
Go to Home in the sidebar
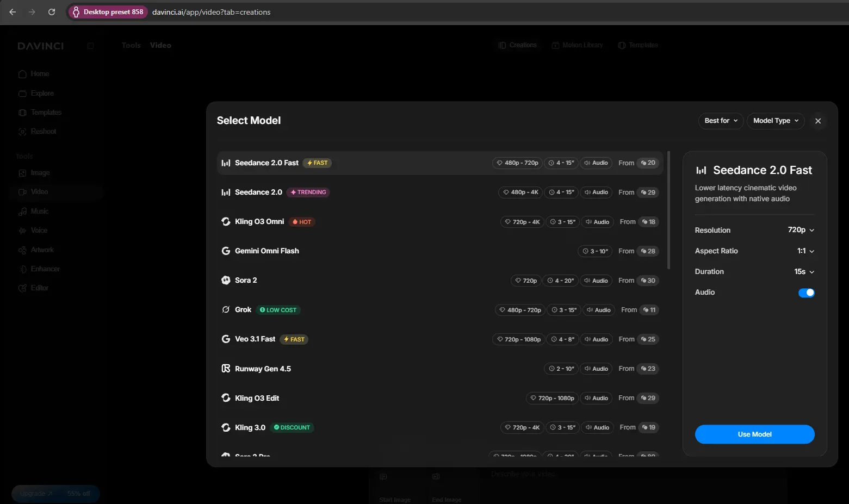point(34,74)
